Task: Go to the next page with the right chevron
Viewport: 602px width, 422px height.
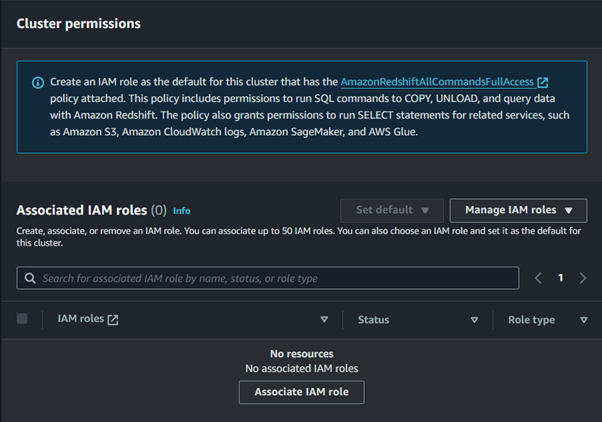Action: pyautogui.click(x=583, y=278)
